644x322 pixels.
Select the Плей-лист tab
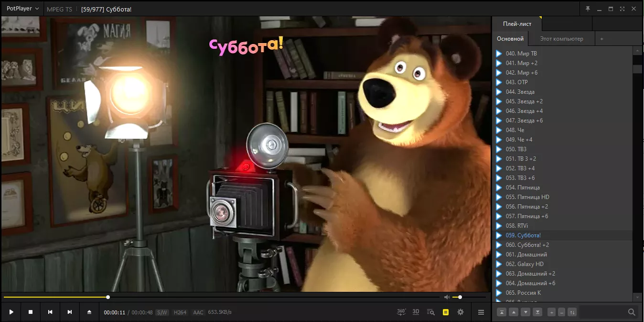(517, 23)
